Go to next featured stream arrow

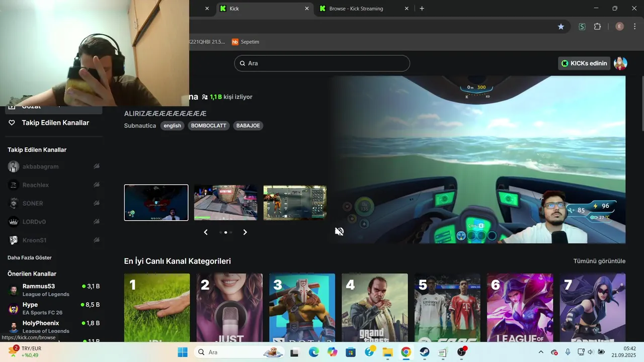click(245, 232)
